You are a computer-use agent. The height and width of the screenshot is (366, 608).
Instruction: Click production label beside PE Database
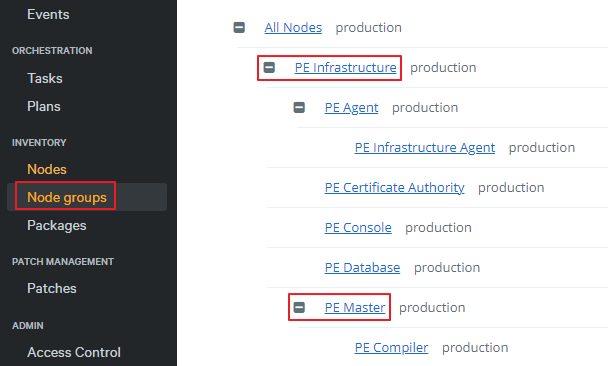coord(447,268)
